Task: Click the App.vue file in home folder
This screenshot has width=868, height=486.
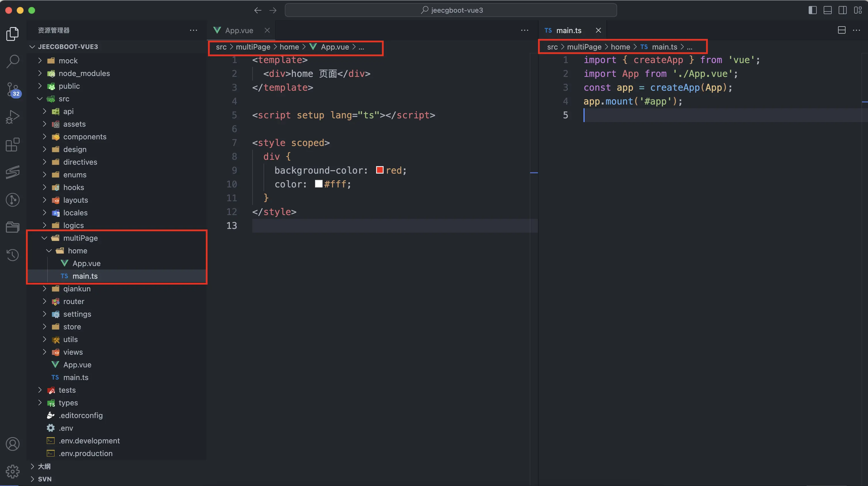Action: coord(86,263)
